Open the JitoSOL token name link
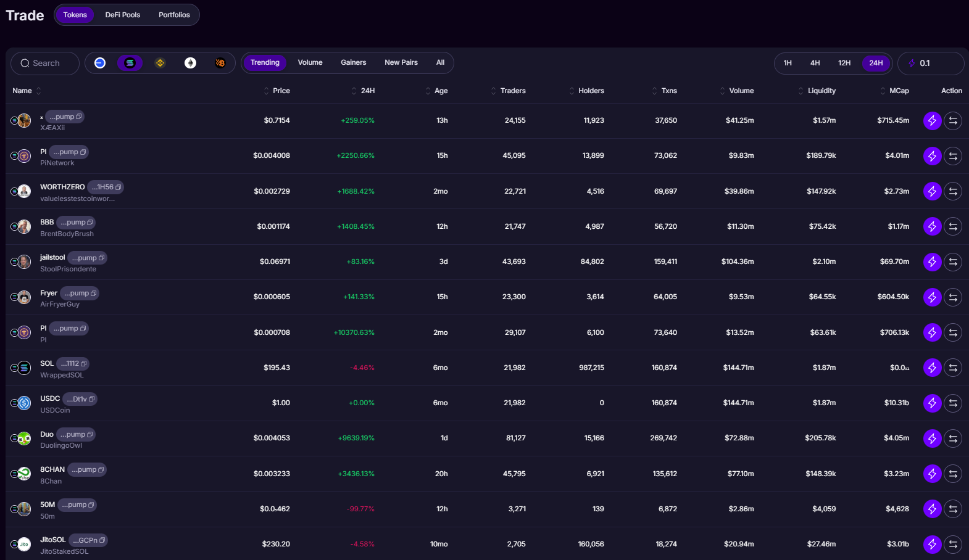This screenshot has height=560, width=969. pos(53,540)
